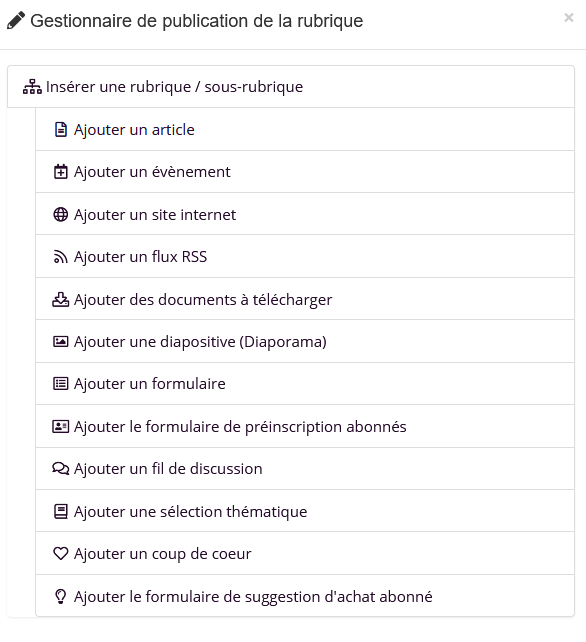Click the image icon for Diaporama slide

pyautogui.click(x=61, y=341)
